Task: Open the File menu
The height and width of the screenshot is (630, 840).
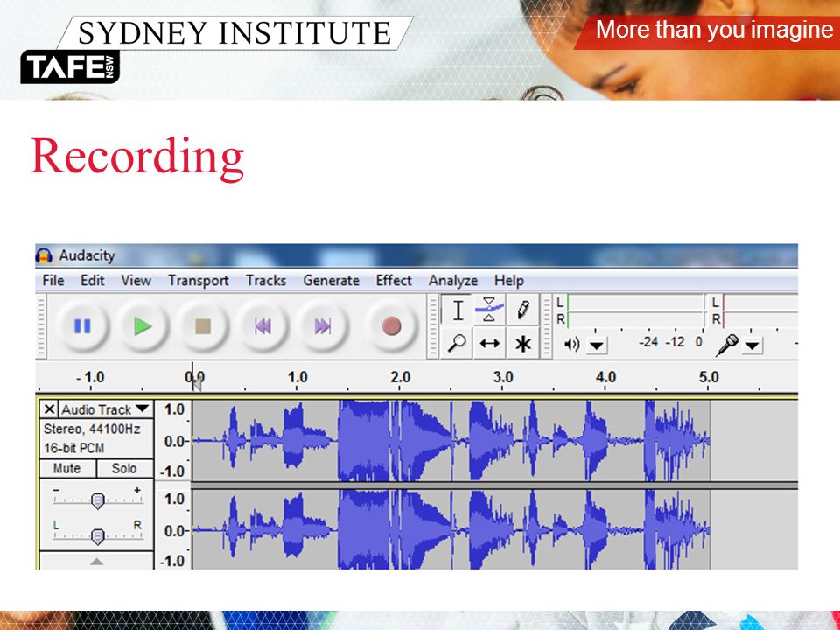Action: coord(53,281)
